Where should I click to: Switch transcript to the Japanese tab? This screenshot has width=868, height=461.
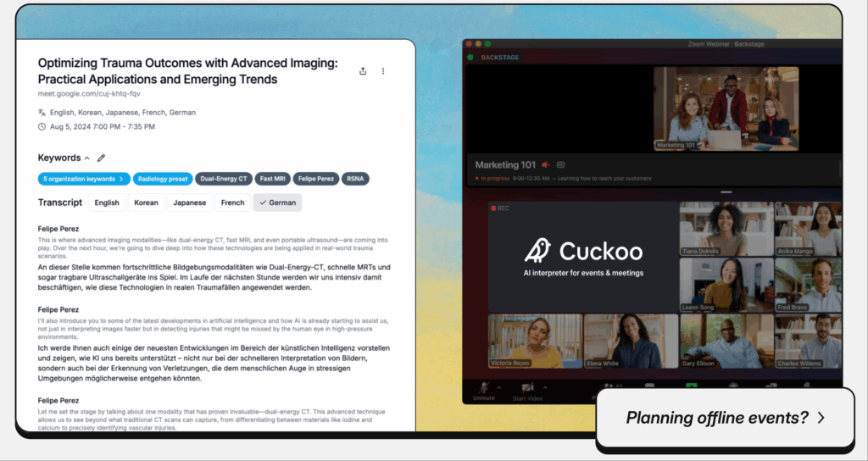coord(189,203)
